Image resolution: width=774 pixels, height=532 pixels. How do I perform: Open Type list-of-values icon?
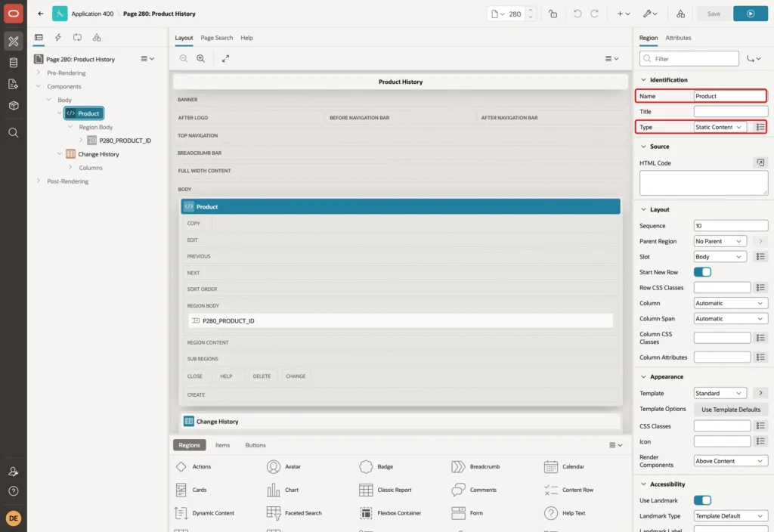click(760, 127)
